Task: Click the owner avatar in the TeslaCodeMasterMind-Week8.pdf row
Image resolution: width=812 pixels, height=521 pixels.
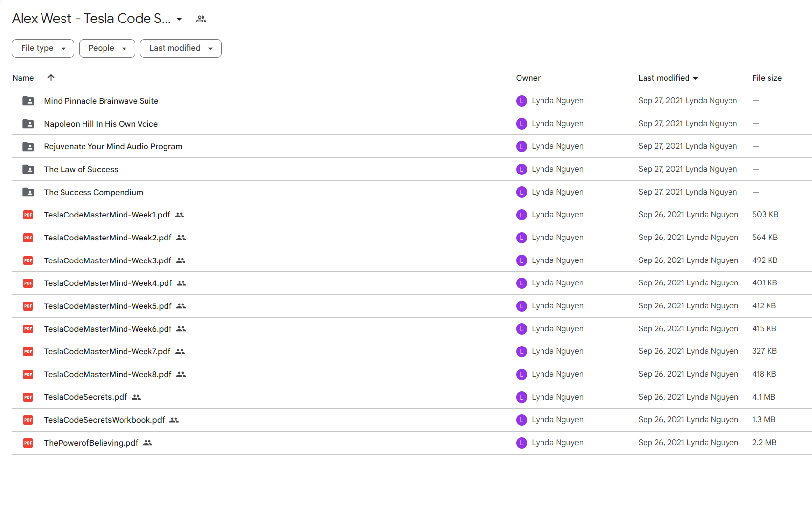Action: [x=521, y=374]
